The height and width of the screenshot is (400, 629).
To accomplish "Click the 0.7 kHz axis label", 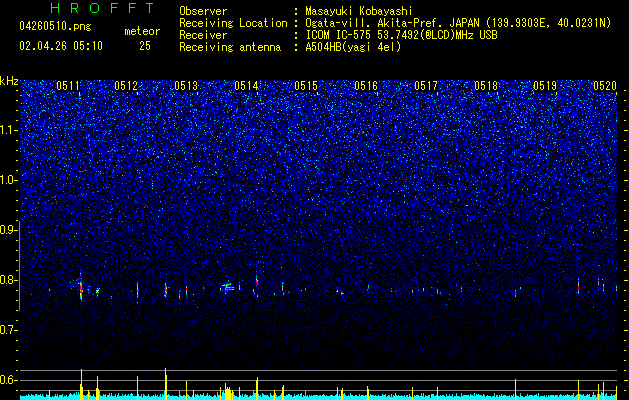I will coord(8,330).
